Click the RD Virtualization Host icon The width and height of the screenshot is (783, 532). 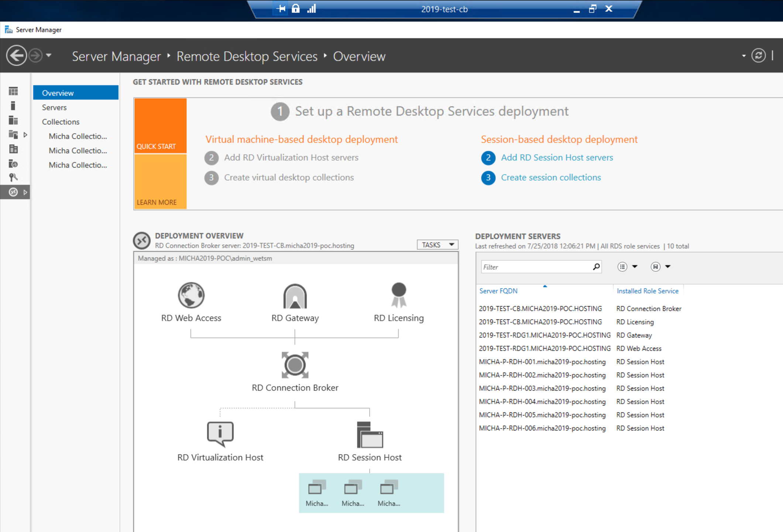220,434
